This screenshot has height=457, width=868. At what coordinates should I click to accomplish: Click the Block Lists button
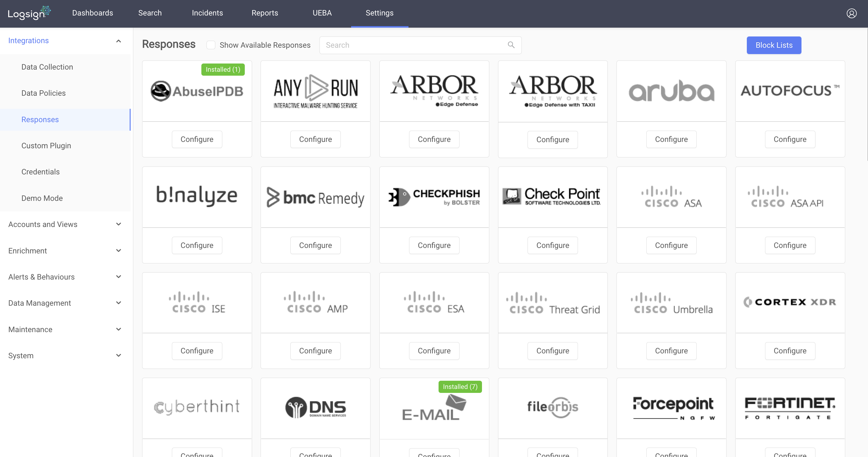coord(774,45)
